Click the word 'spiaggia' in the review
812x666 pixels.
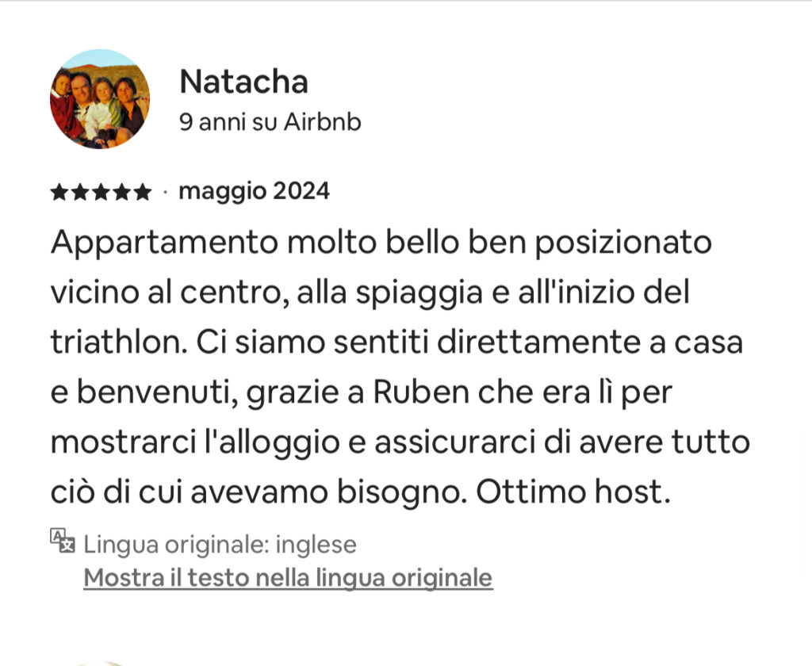(419, 293)
